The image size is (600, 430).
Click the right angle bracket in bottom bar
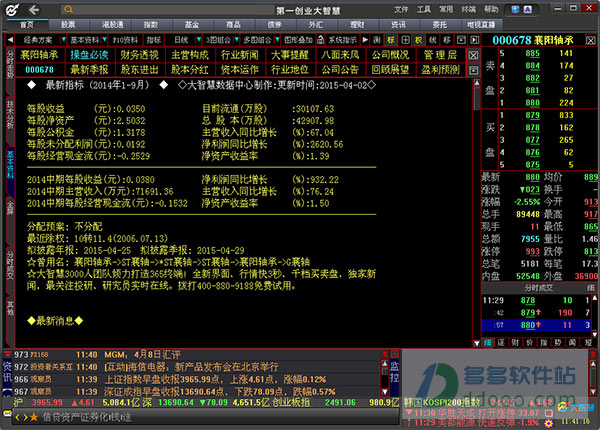point(25,417)
